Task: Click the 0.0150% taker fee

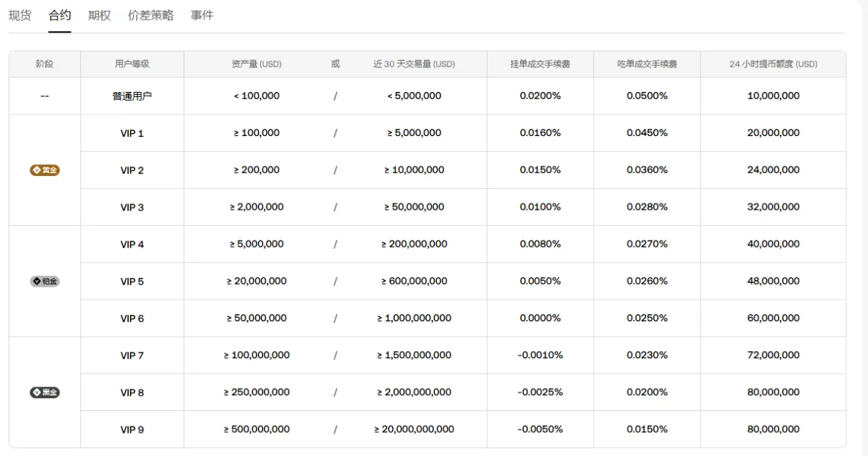Action: coord(647,429)
